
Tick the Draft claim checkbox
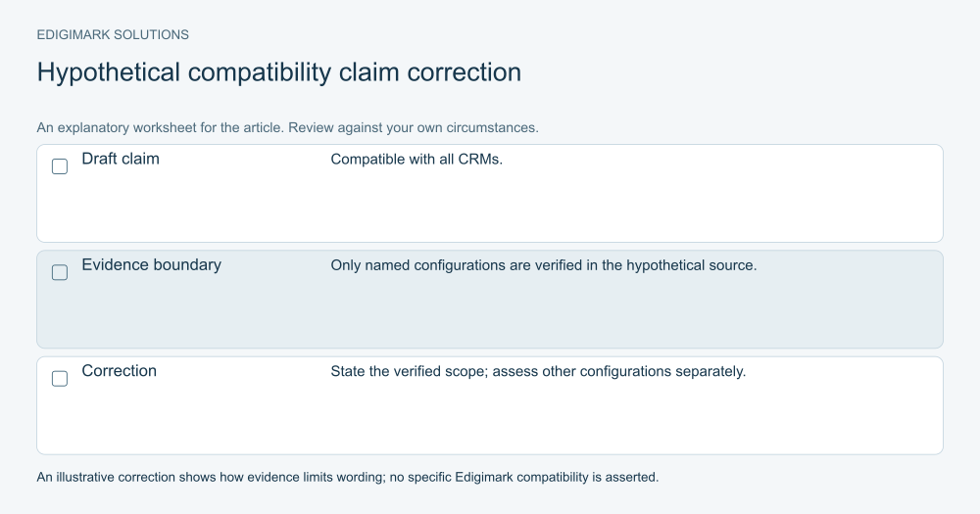60,166
